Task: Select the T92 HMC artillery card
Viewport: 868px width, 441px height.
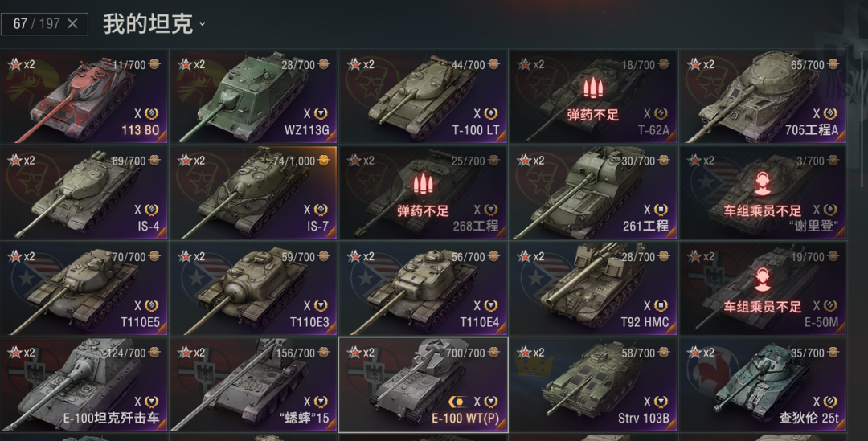Action: tap(593, 288)
